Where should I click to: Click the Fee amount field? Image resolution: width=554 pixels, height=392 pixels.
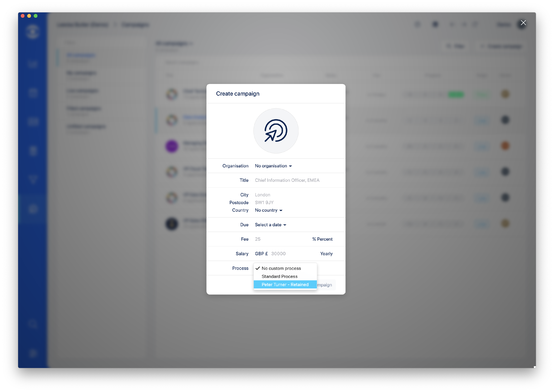pyautogui.click(x=280, y=239)
